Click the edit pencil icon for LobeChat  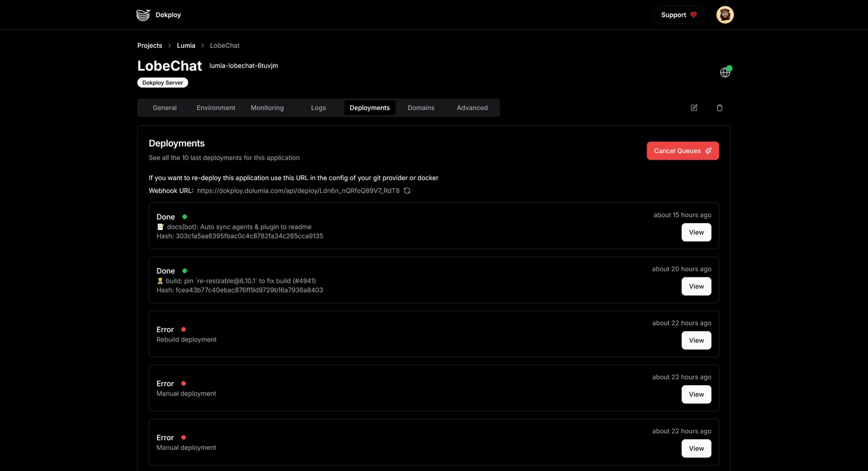coord(694,108)
